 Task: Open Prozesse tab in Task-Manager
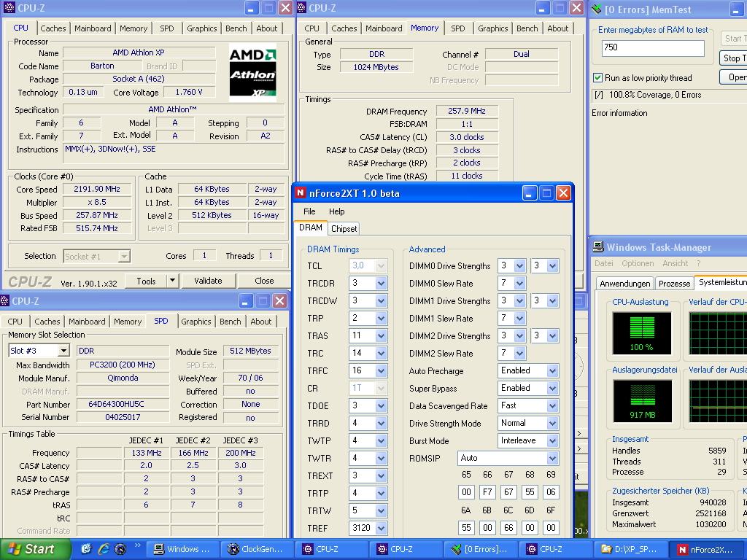[x=674, y=284]
